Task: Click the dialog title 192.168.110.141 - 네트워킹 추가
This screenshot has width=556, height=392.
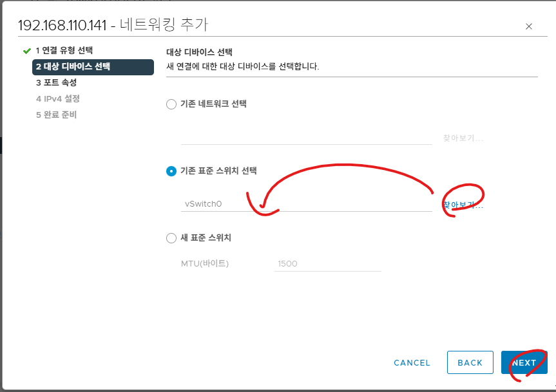Action: pos(113,24)
